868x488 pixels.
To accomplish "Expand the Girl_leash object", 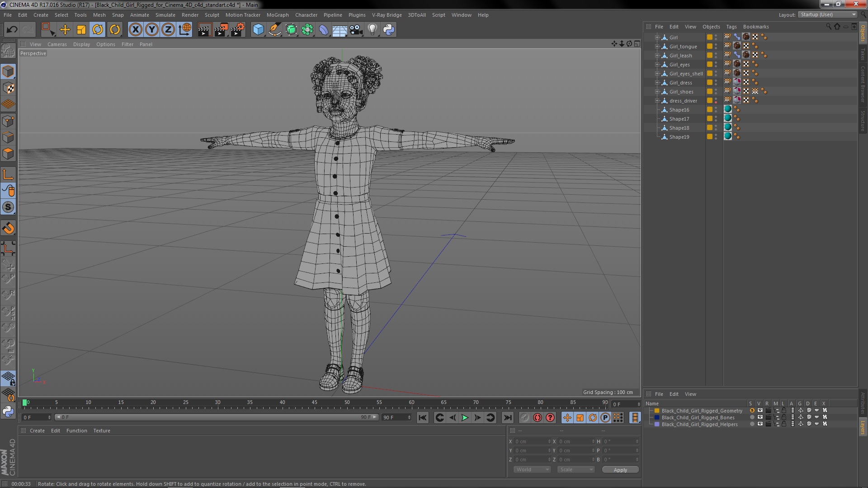I will tap(657, 56).
